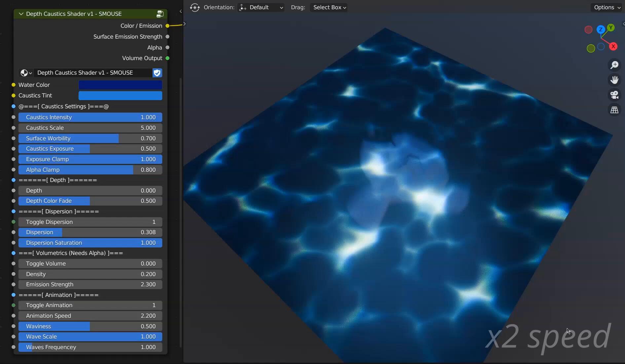Click the zoom view magnifier icon
Viewport: 625px width, 364px height.
(x=614, y=65)
